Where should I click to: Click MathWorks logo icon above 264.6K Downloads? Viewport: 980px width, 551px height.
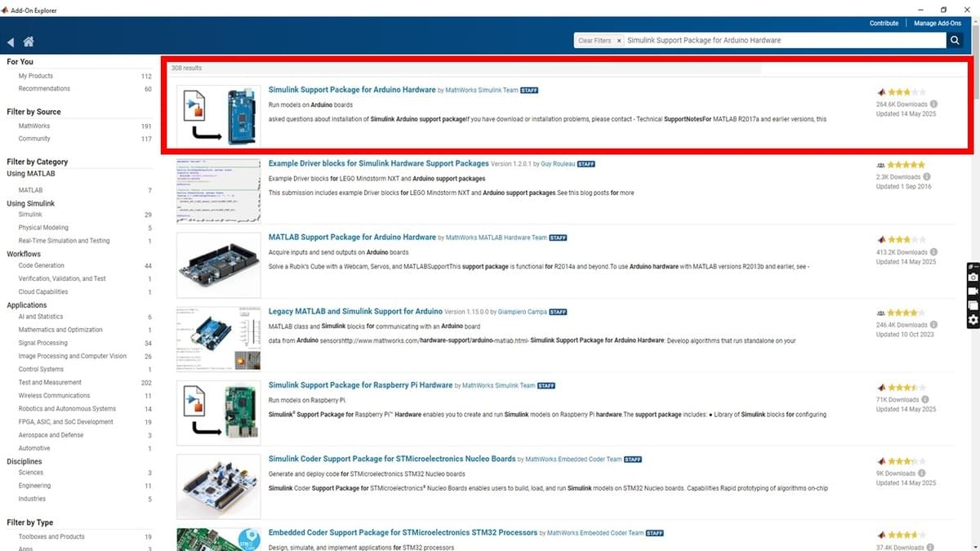881,92
